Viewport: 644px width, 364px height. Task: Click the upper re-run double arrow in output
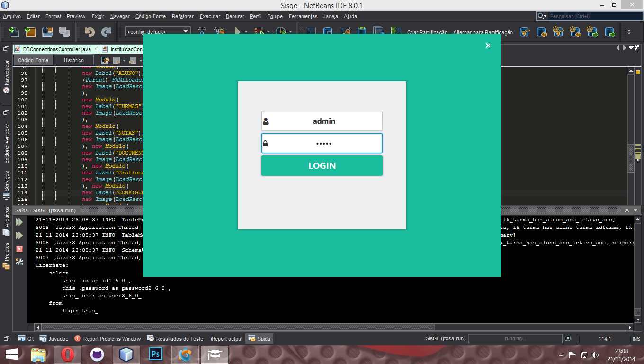pos(19,222)
